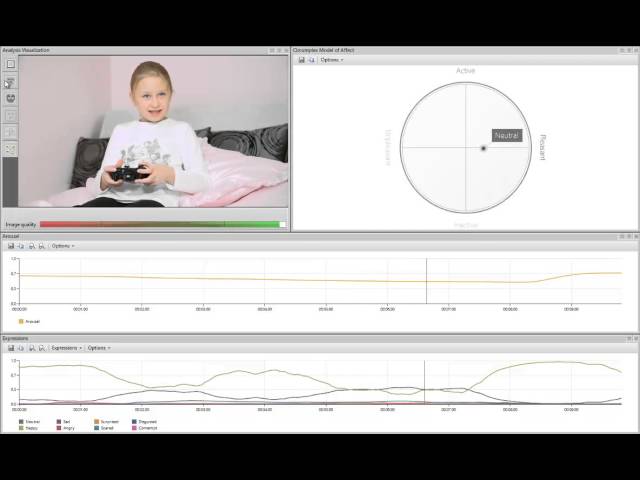640x480 pixels.
Task: Click the Analysis Visualization panel title
Action: click(x=26, y=50)
